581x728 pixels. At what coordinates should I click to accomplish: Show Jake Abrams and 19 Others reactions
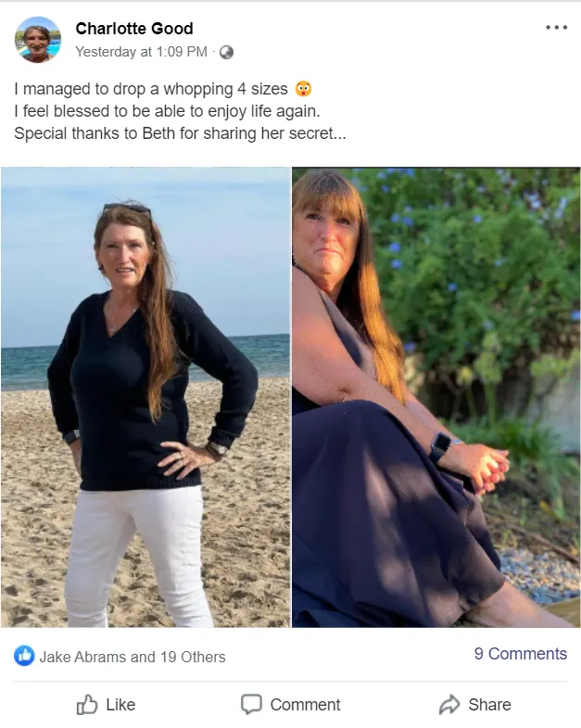pos(133,657)
